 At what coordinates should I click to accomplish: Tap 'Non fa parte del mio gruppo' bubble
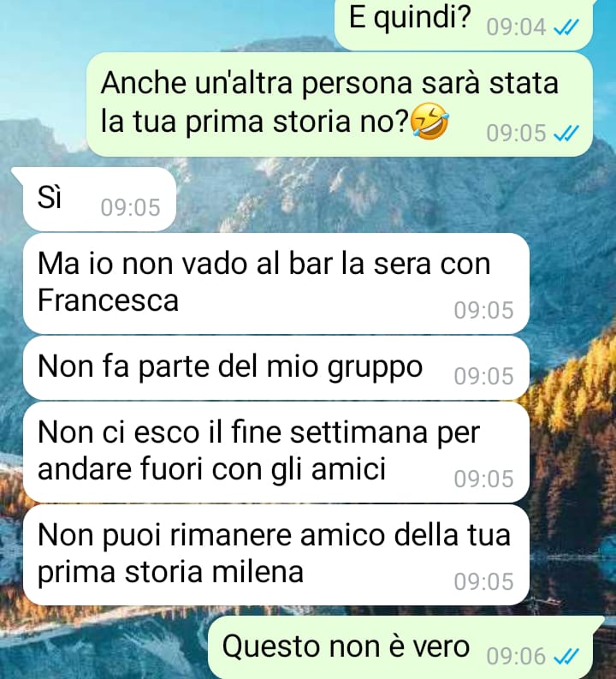(x=276, y=367)
